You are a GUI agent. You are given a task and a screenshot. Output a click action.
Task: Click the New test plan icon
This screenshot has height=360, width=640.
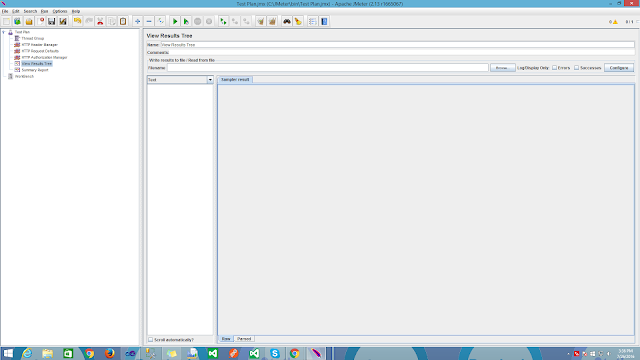pos(6,21)
